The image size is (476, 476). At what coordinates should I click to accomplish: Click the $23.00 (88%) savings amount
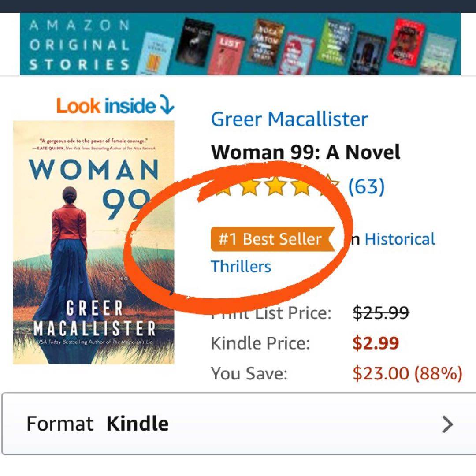click(407, 373)
